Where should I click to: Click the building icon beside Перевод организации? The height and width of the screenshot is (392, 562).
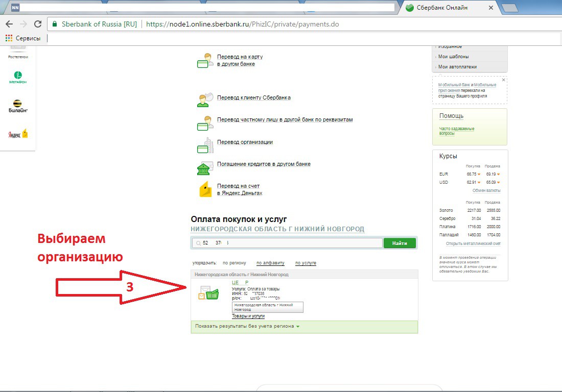(205, 145)
